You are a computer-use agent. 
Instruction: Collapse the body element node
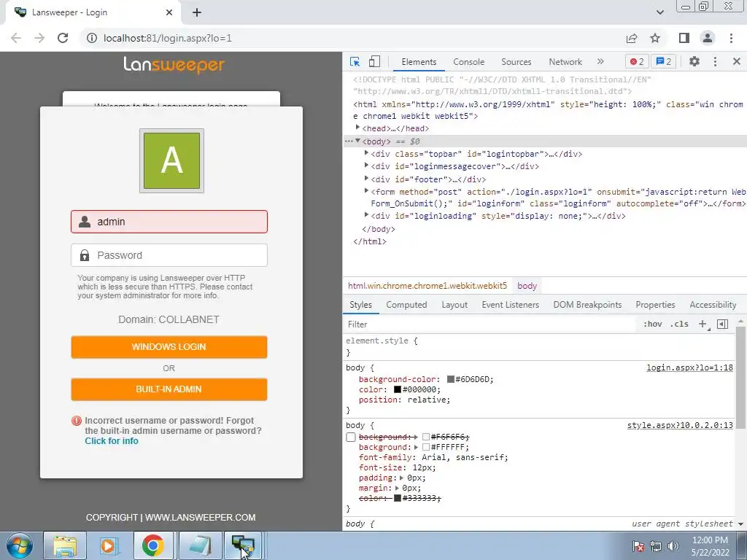[357, 141]
